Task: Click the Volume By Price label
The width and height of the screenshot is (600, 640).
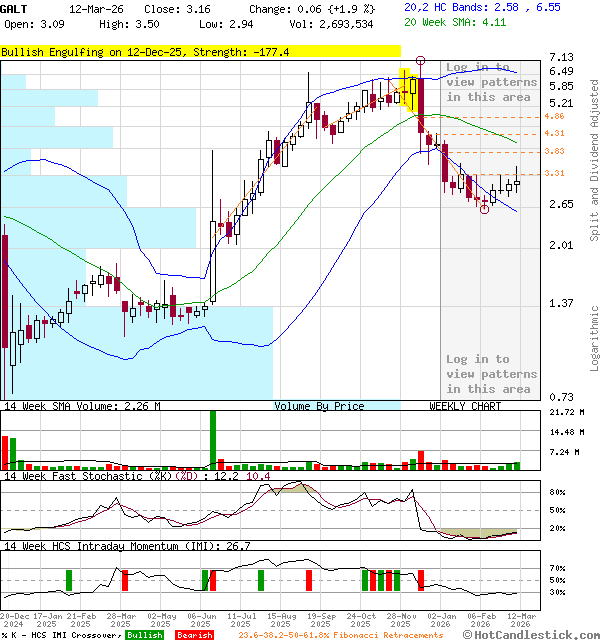Action: (x=319, y=406)
